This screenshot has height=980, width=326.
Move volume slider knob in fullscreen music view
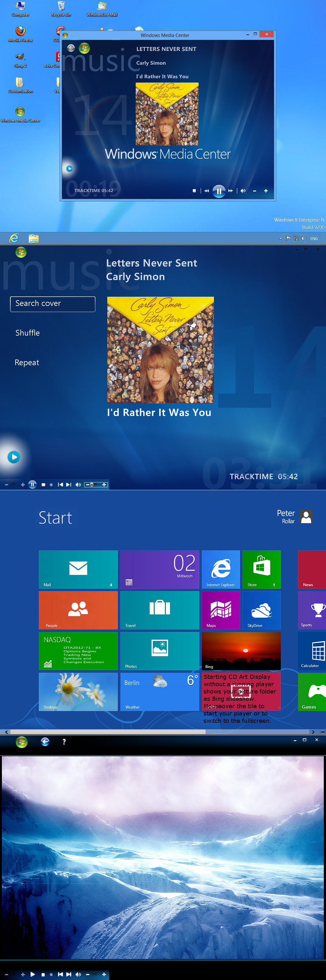(x=92, y=485)
